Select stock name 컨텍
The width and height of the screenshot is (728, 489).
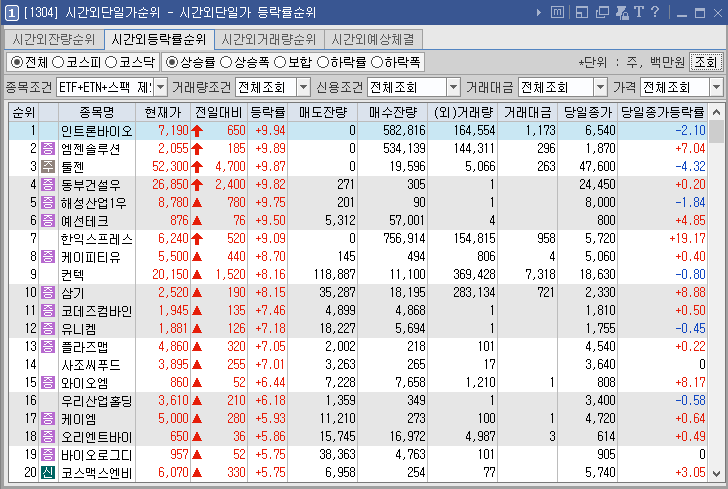pos(72,275)
